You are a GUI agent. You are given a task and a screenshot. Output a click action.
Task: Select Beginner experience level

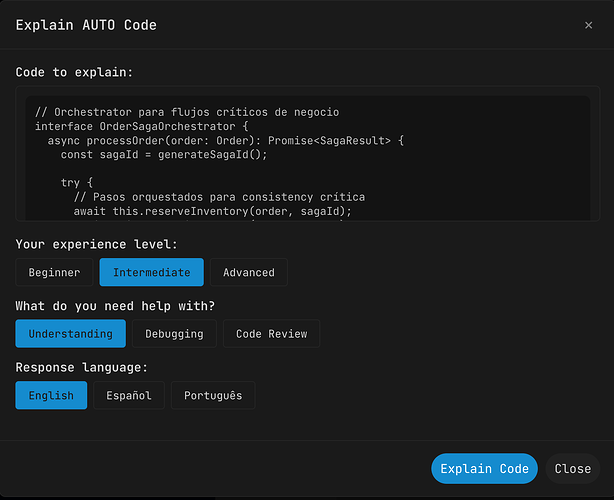pos(55,272)
